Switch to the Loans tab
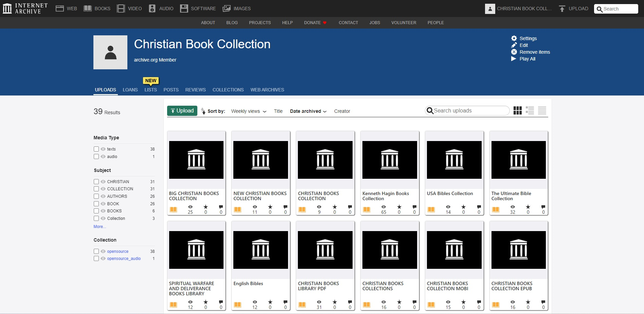 (130, 90)
